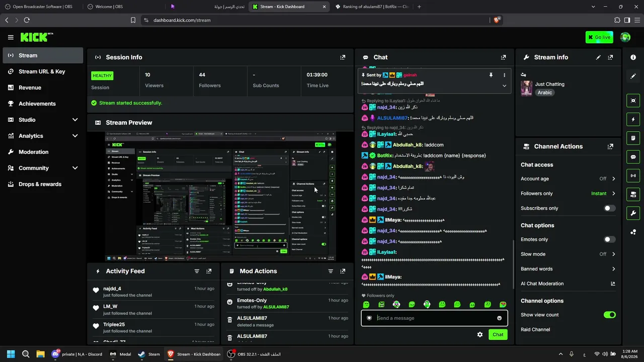Open AI Chat Moderation external link
This screenshot has height=362, width=644.
coord(613,284)
